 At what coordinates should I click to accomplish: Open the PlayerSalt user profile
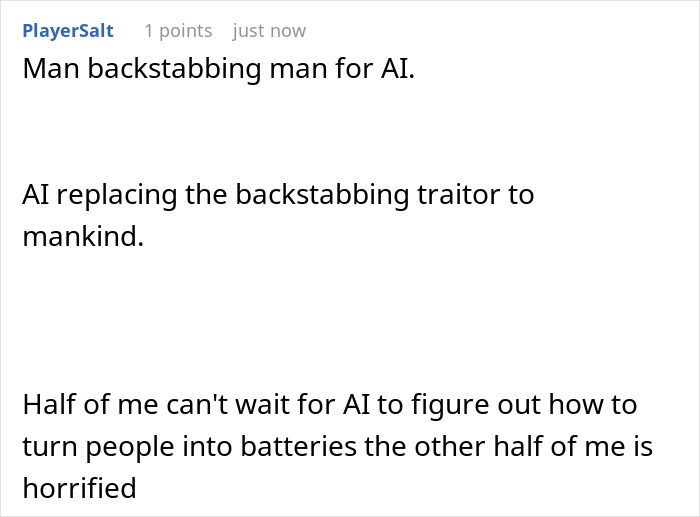pyautogui.click(x=67, y=31)
